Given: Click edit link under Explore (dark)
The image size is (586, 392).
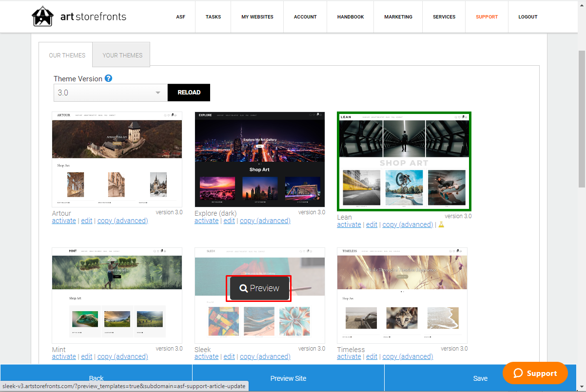Looking at the screenshot, I should coord(229,221).
